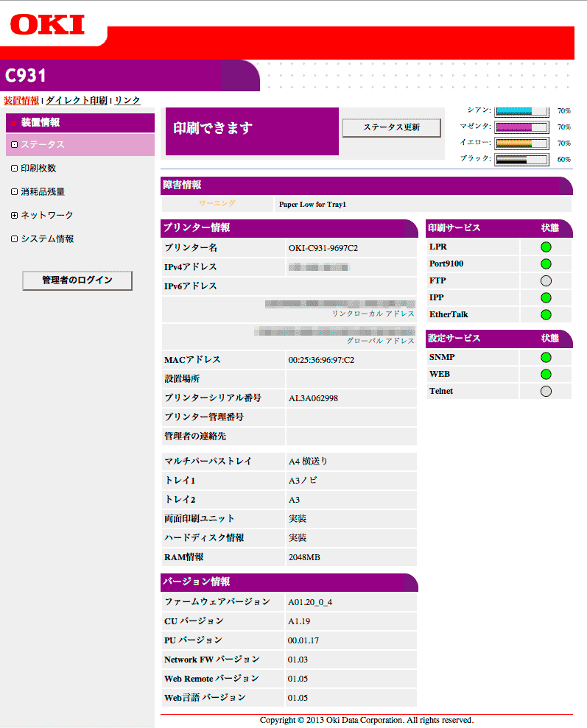Viewport: 587px width, 728px height.
Task: Click serial number AL3A062998
Action: (314, 398)
